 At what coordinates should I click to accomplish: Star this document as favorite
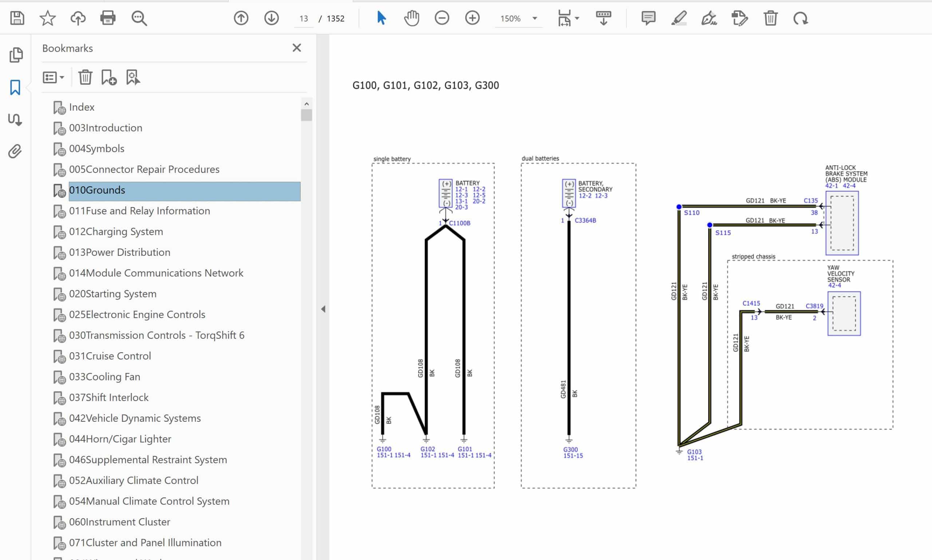tap(48, 18)
